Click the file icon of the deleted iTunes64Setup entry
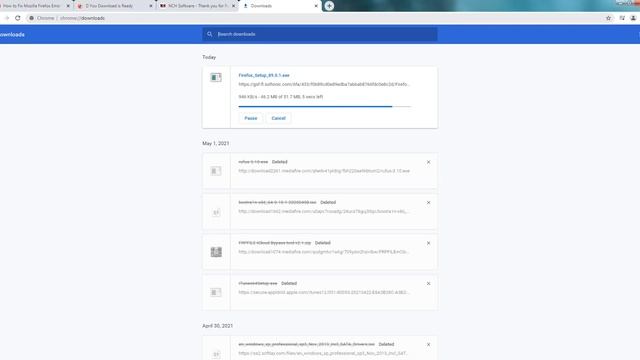This screenshot has height=360, width=640. 216,292
